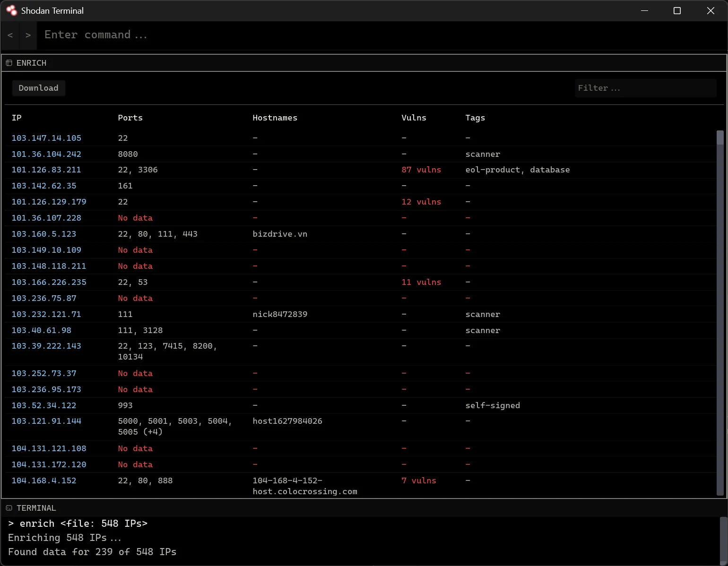Click the self-signed tag

(x=493, y=405)
